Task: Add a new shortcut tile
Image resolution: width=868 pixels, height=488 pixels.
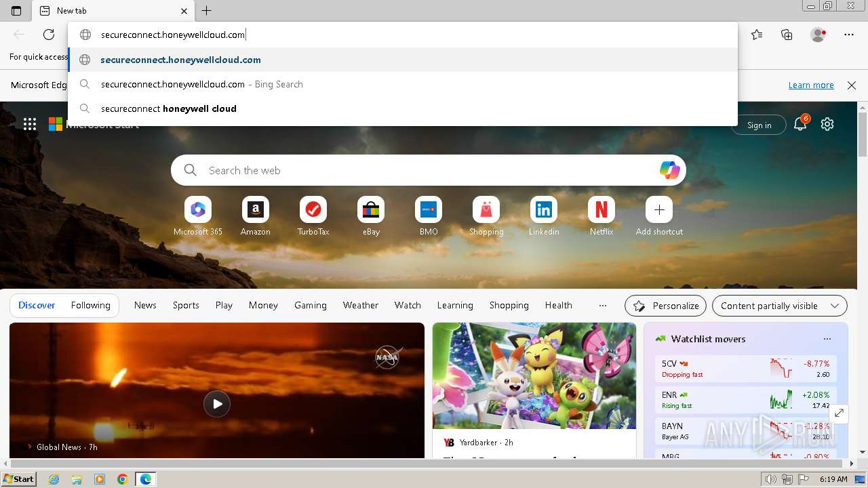Action: (659, 216)
